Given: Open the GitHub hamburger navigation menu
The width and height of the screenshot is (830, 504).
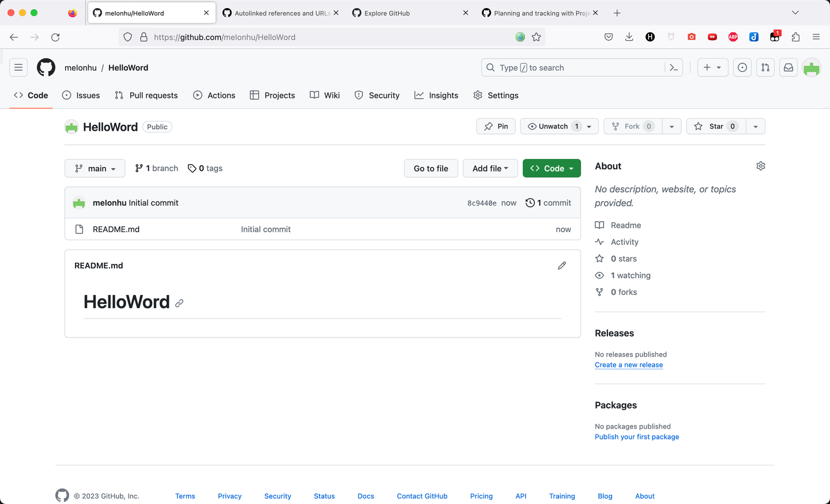Looking at the screenshot, I should [18, 67].
